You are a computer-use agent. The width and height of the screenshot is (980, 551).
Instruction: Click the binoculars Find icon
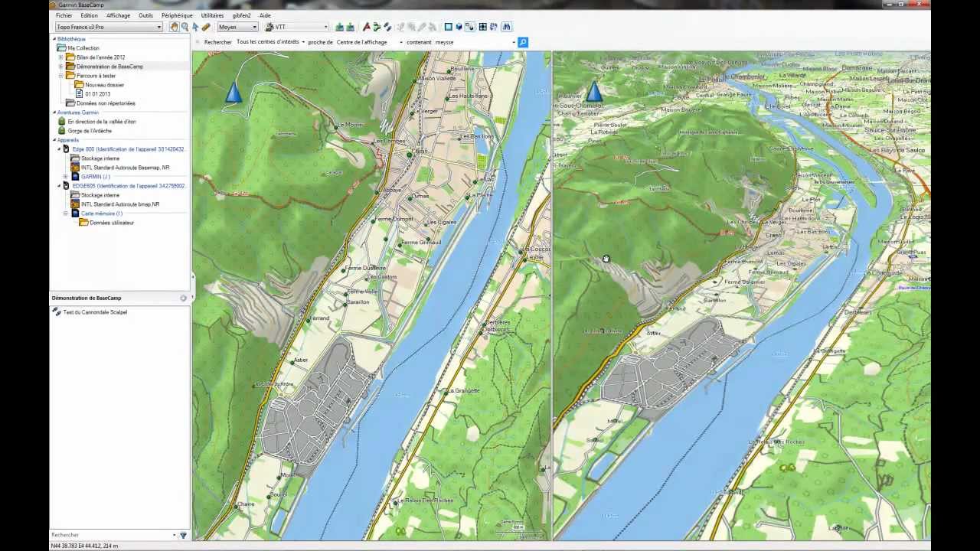click(507, 27)
